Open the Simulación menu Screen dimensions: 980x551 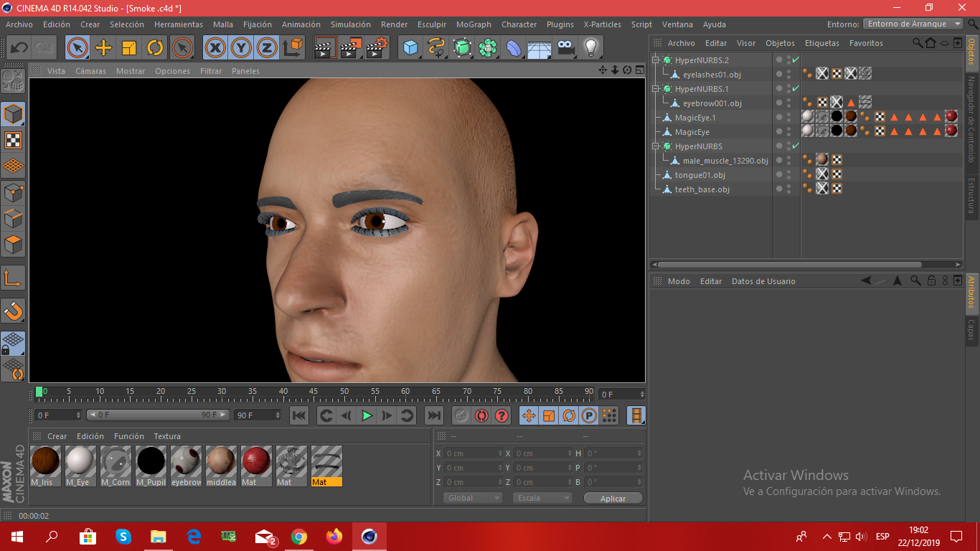point(350,24)
